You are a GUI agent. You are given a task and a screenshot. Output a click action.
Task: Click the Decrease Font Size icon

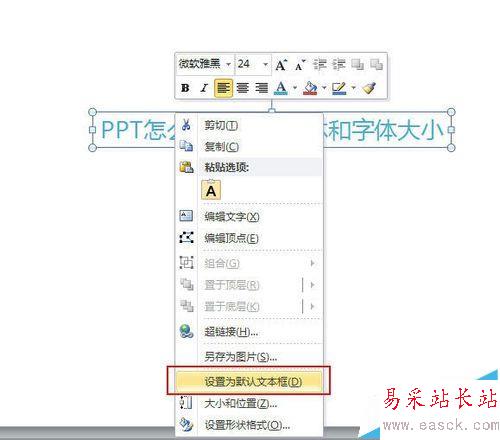tap(300, 65)
